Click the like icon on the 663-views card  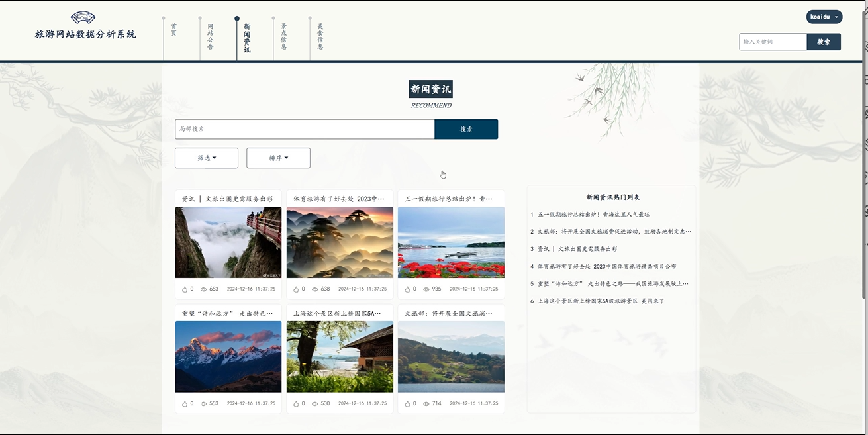[x=185, y=289]
